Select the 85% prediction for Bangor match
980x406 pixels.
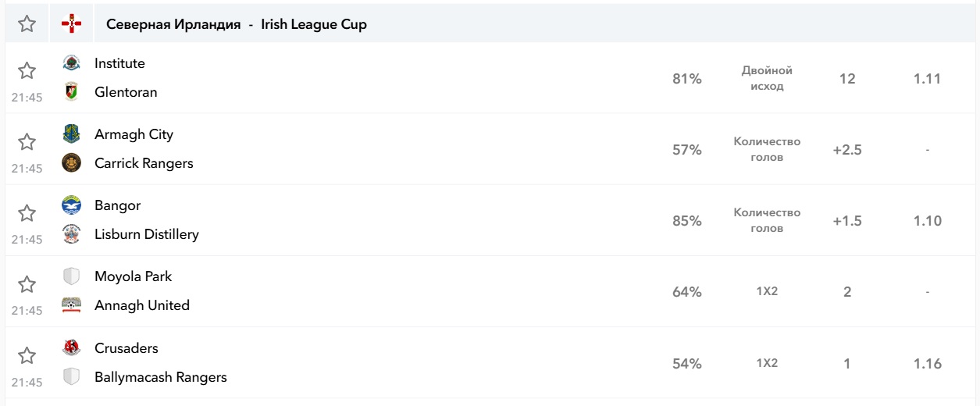coord(686,221)
